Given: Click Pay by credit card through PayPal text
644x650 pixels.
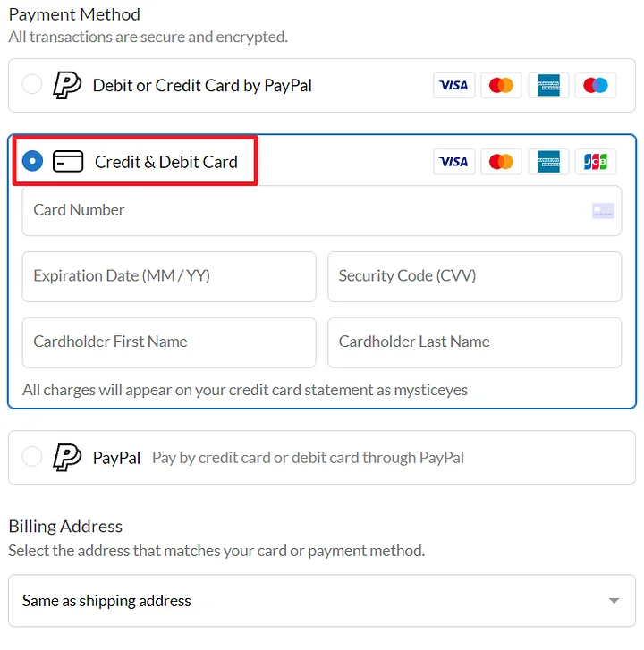Looking at the screenshot, I should click(308, 458).
